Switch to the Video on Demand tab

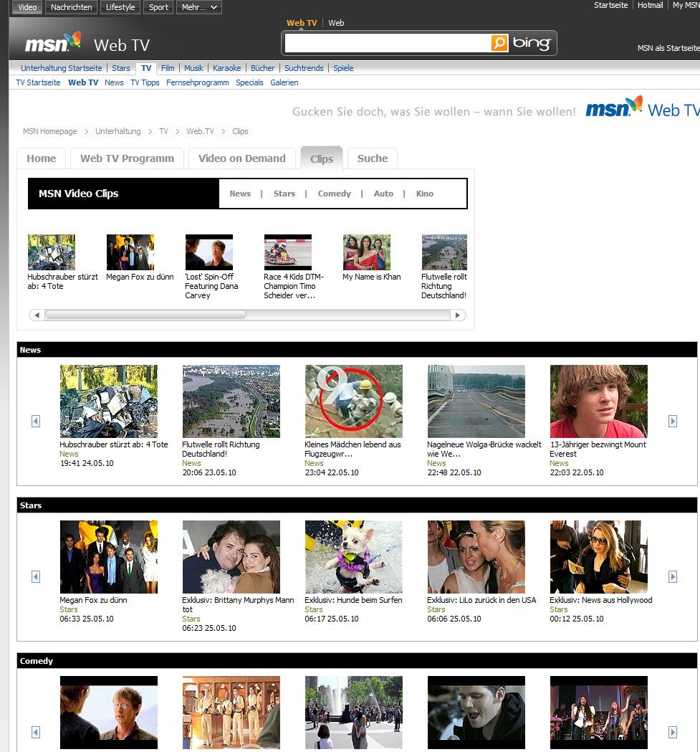coord(241,158)
